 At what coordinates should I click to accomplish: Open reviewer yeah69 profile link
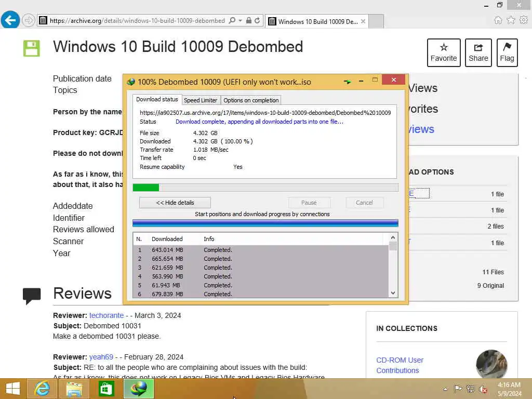[x=101, y=357]
